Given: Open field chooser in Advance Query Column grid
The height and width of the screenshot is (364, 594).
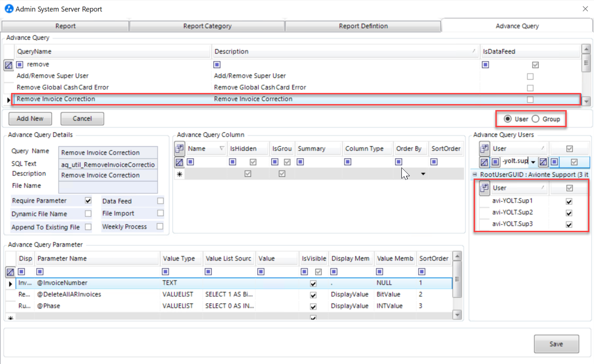Looking at the screenshot, I should pos(180,149).
